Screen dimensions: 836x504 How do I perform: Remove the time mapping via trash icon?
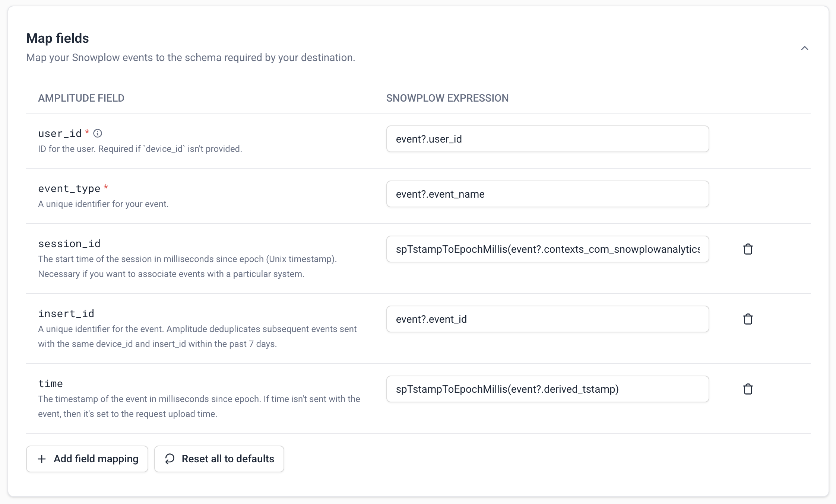tap(748, 389)
